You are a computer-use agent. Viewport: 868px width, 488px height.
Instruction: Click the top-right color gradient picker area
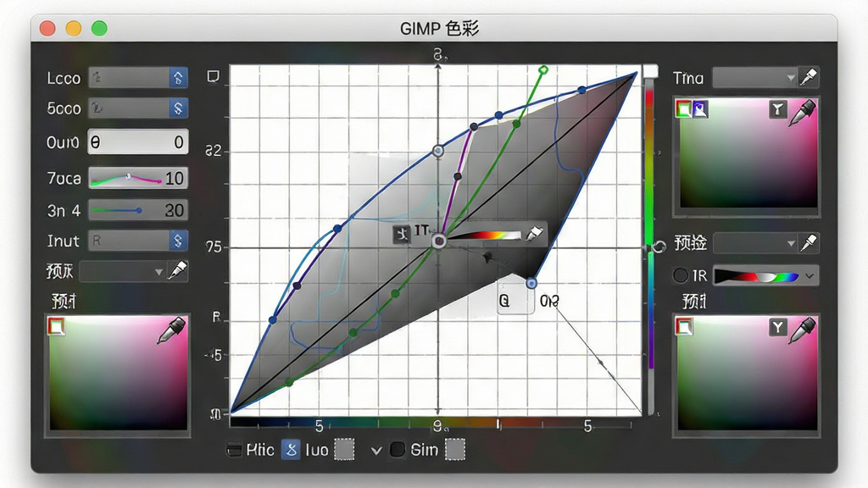click(x=748, y=154)
